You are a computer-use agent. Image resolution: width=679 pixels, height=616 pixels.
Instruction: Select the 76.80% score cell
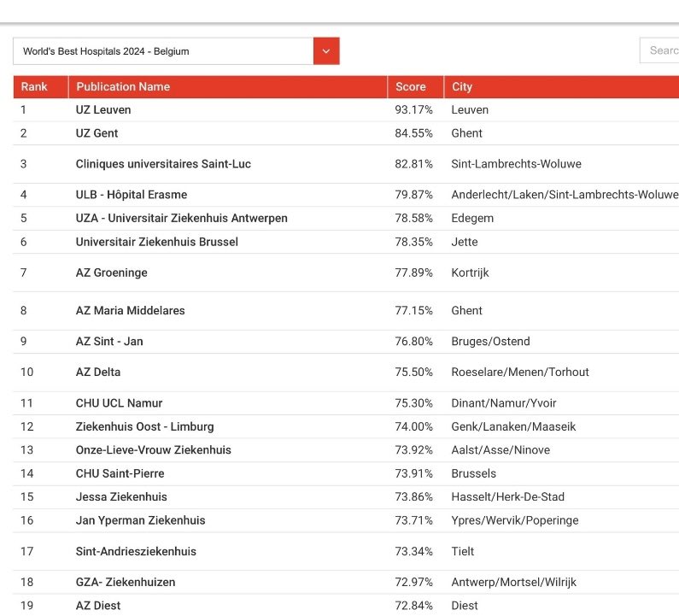pyautogui.click(x=413, y=342)
